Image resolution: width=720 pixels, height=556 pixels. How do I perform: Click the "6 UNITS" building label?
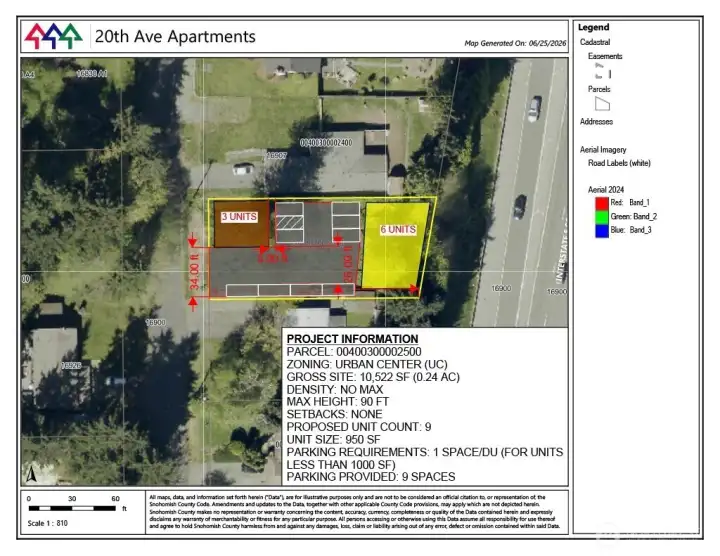tap(398, 230)
